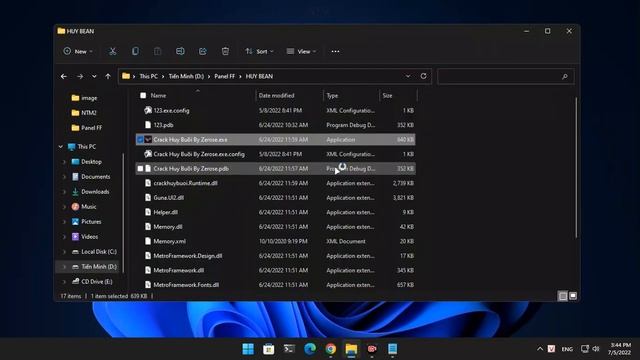This screenshot has width=640, height=360.
Task: Go up one folder level arrow
Action: coord(108,76)
